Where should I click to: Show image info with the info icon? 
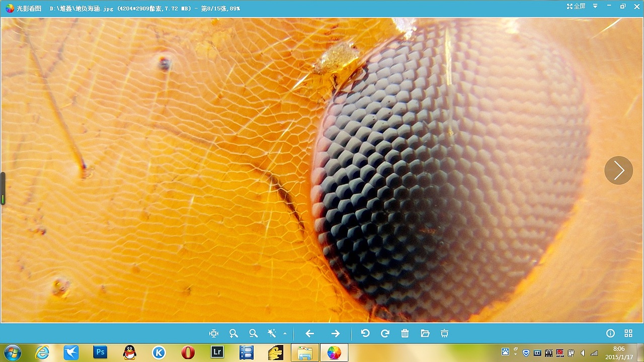click(610, 333)
